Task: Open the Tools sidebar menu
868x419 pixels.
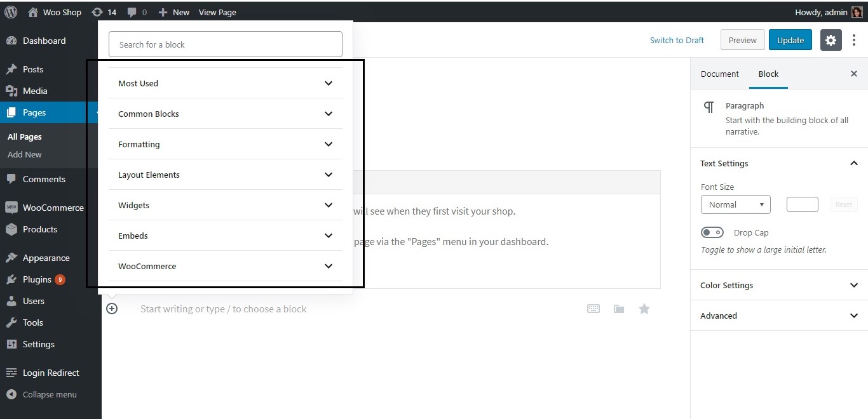Action: coord(33,323)
